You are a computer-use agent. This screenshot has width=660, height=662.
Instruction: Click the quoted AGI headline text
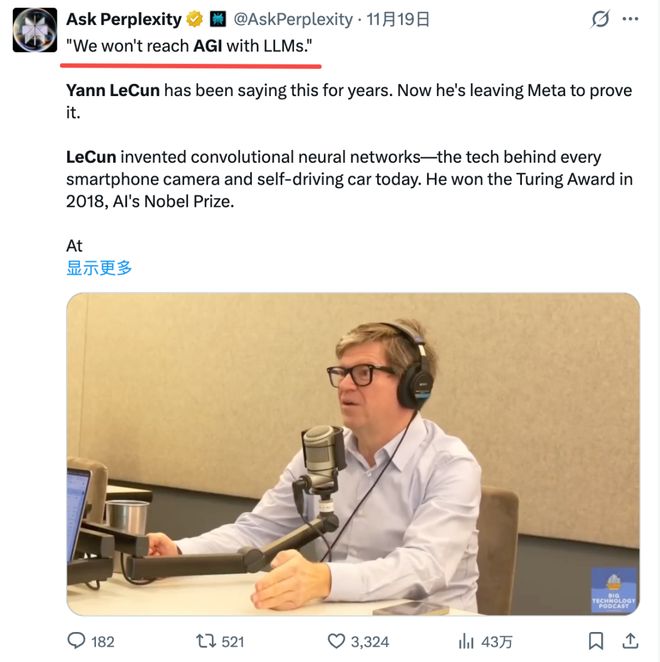[x=189, y=46]
